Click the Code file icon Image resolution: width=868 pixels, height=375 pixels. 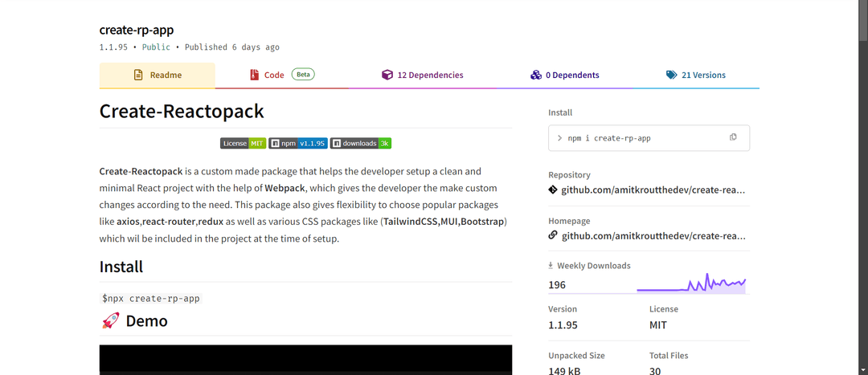[x=254, y=75]
